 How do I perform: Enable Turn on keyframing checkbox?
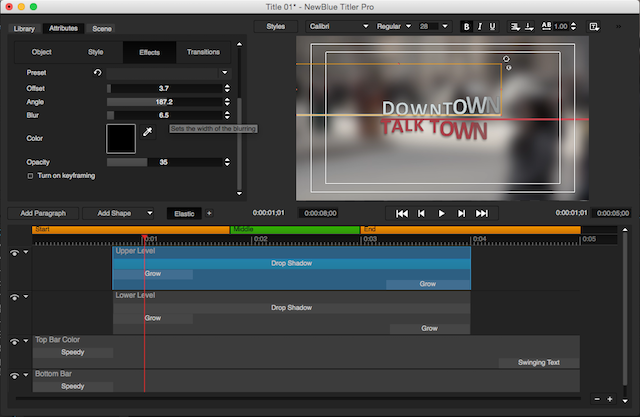[x=30, y=176]
